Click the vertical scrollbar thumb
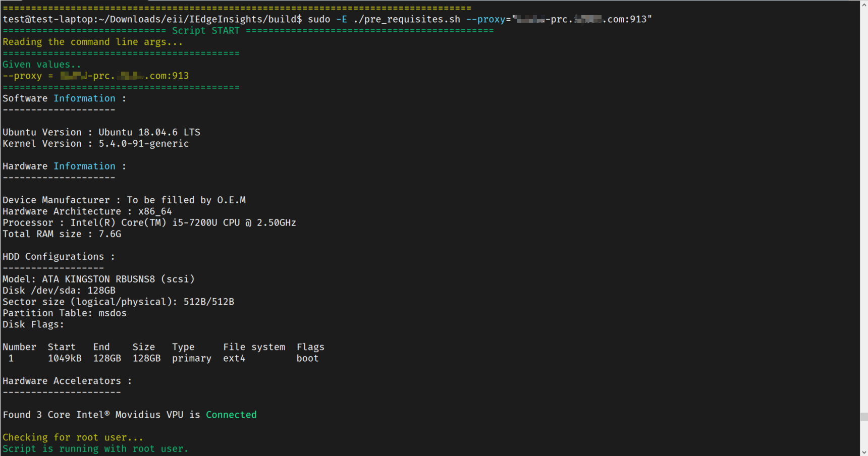 tap(864, 417)
